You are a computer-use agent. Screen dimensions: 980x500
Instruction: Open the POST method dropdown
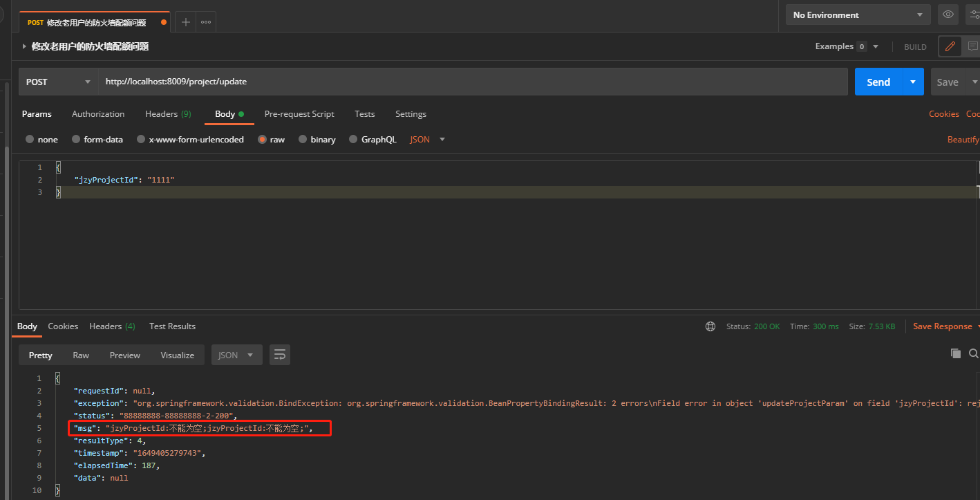coord(59,82)
